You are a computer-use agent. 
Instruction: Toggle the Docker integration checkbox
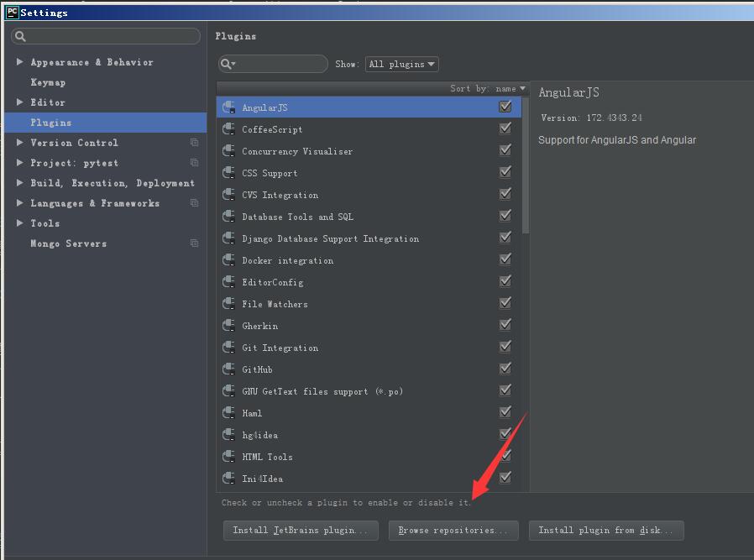coord(505,259)
